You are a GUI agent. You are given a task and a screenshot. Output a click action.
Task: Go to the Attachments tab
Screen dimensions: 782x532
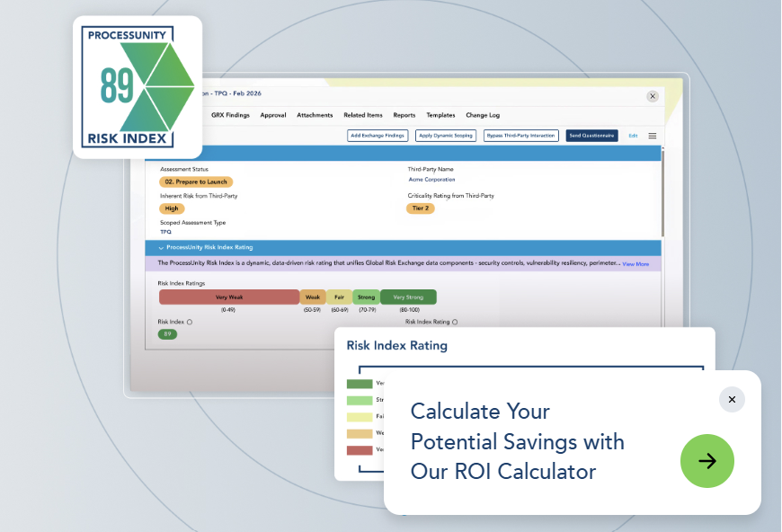point(315,115)
